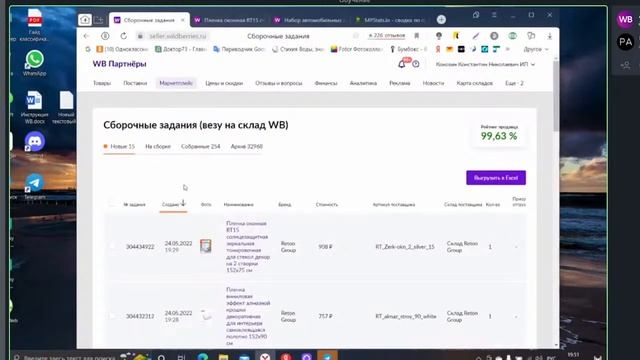Image resolution: width=640 pixels, height=360 pixels.
Task: Open Финансы menu item
Action: coord(326,83)
